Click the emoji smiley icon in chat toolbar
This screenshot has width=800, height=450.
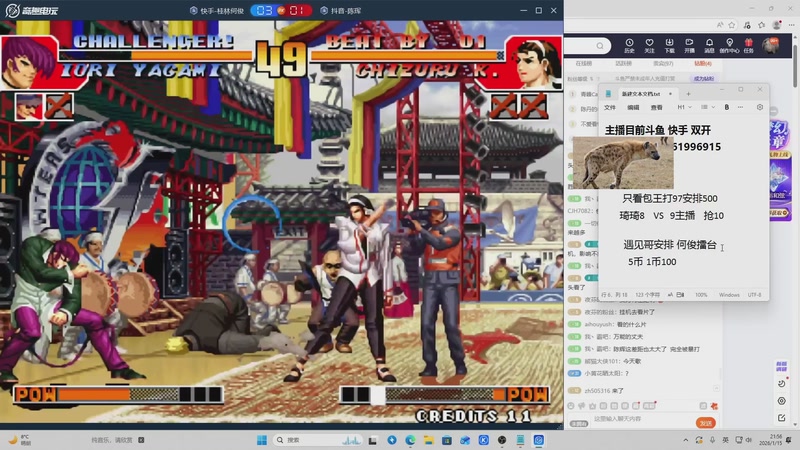click(571, 406)
